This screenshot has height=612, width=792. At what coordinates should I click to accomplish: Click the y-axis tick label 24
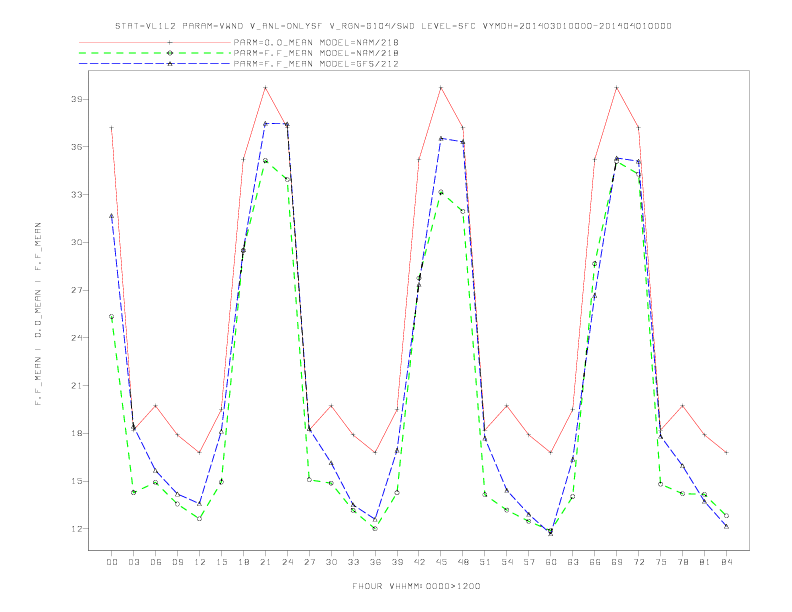point(76,338)
